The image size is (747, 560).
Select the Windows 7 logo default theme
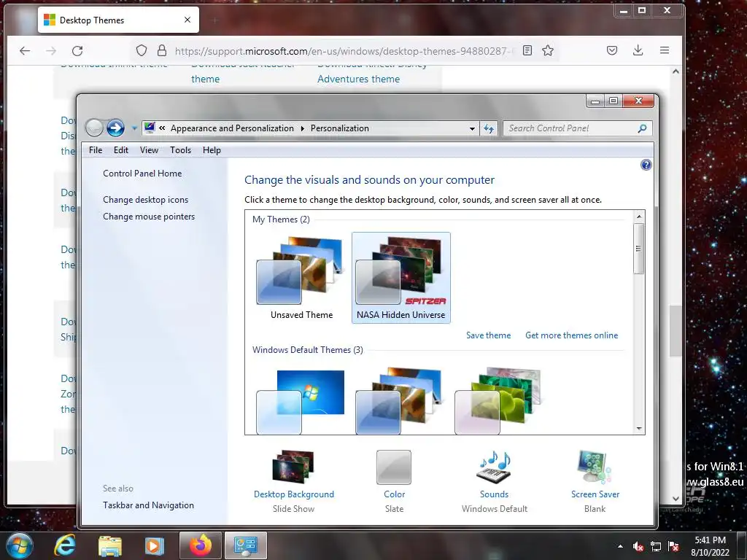300,401
